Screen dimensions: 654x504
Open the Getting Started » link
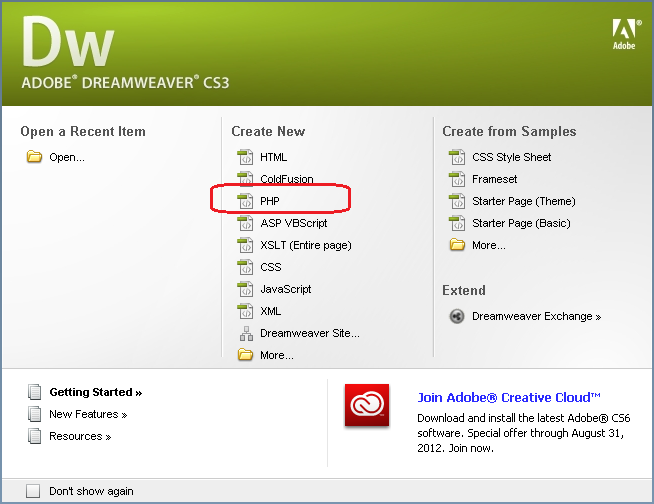tap(96, 392)
